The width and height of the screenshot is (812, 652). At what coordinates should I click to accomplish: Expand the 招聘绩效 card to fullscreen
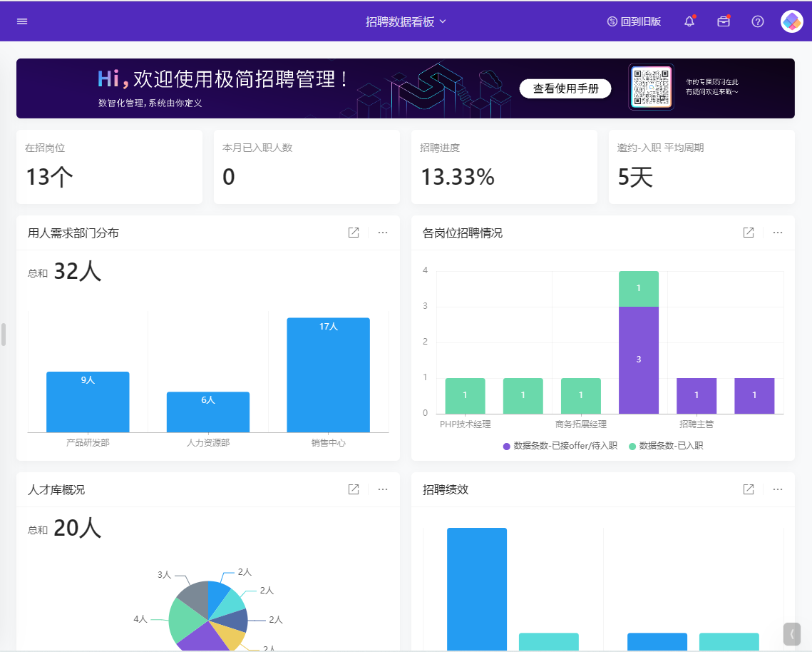[x=748, y=489]
